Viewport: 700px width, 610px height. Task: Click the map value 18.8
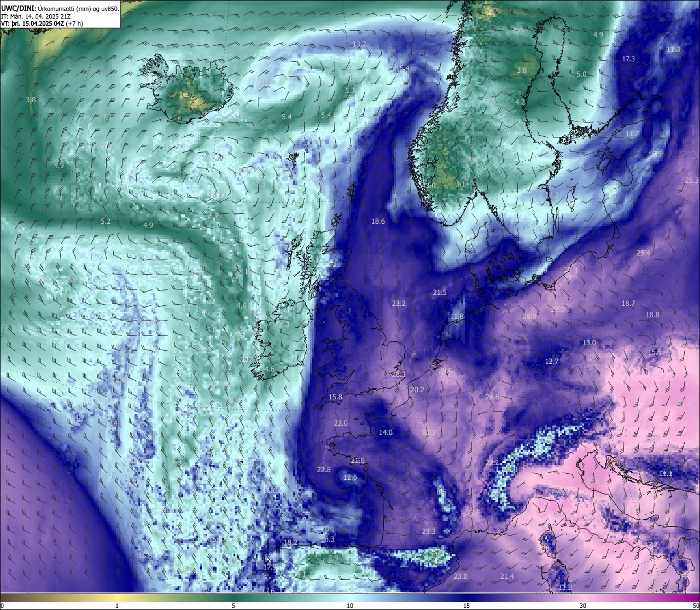[652, 315]
